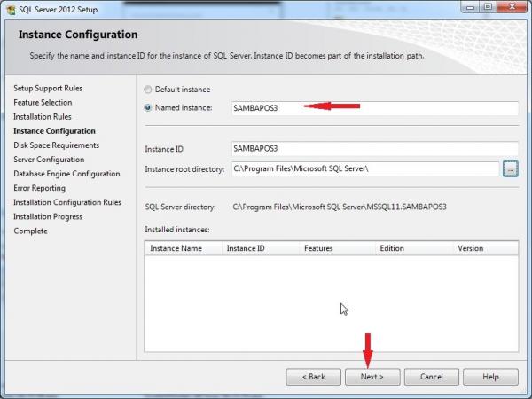Image resolution: width=532 pixels, height=399 pixels.
Task: Click the Features column header
Action: point(336,248)
